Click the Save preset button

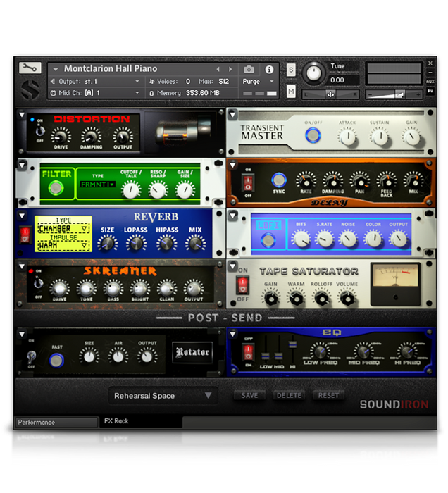click(x=249, y=396)
